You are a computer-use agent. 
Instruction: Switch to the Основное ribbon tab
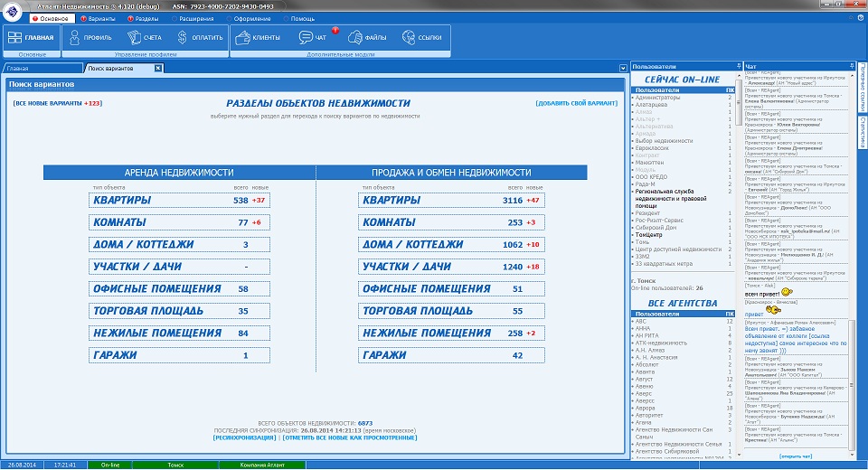pos(51,18)
